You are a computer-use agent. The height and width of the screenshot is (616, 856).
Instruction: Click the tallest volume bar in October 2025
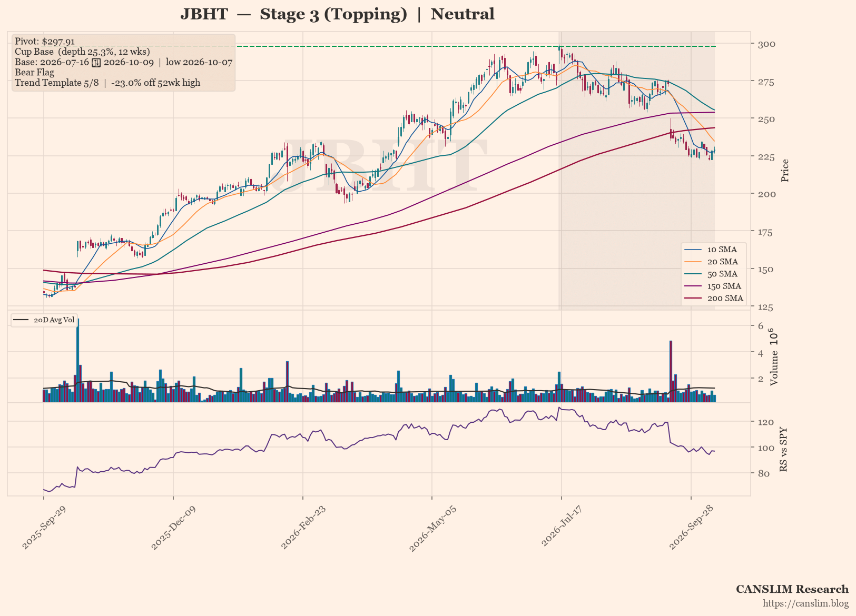tap(78, 361)
